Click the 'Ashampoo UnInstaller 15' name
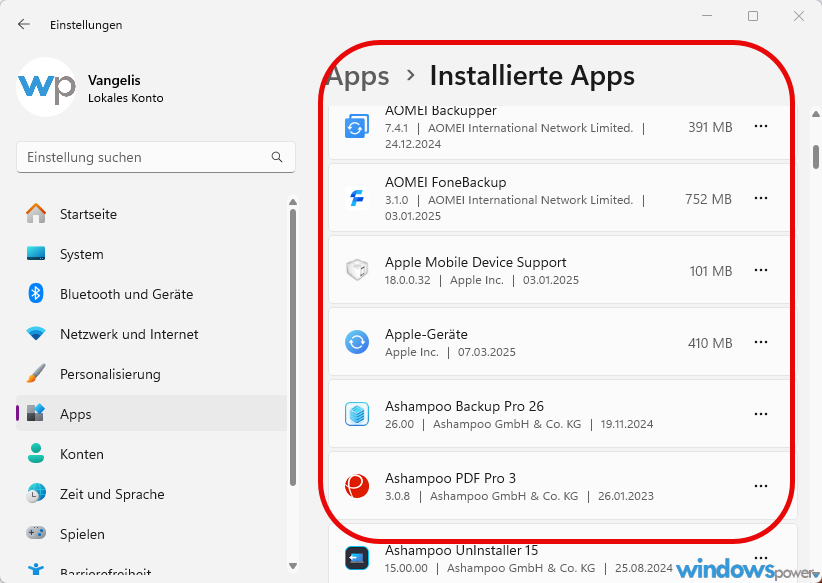Image resolution: width=822 pixels, height=583 pixels. point(462,550)
